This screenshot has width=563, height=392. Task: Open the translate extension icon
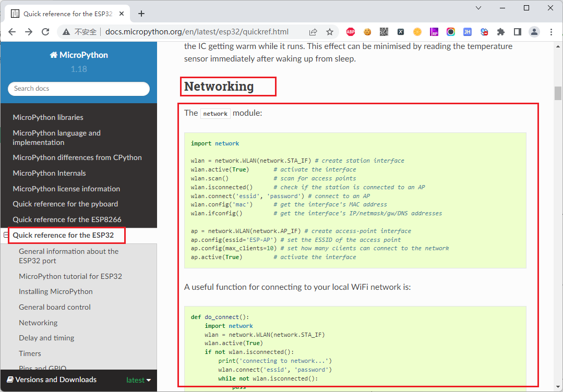pyautogui.click(x=484, y=32)
